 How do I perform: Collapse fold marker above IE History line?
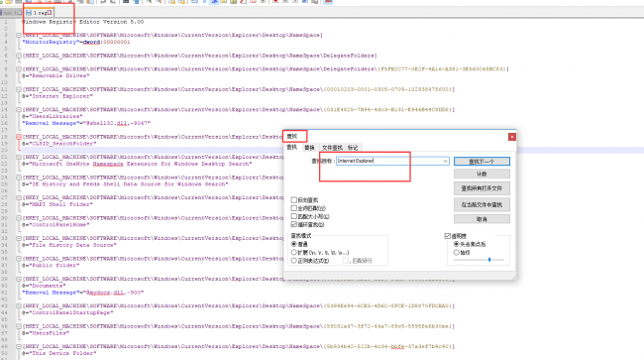19,178
